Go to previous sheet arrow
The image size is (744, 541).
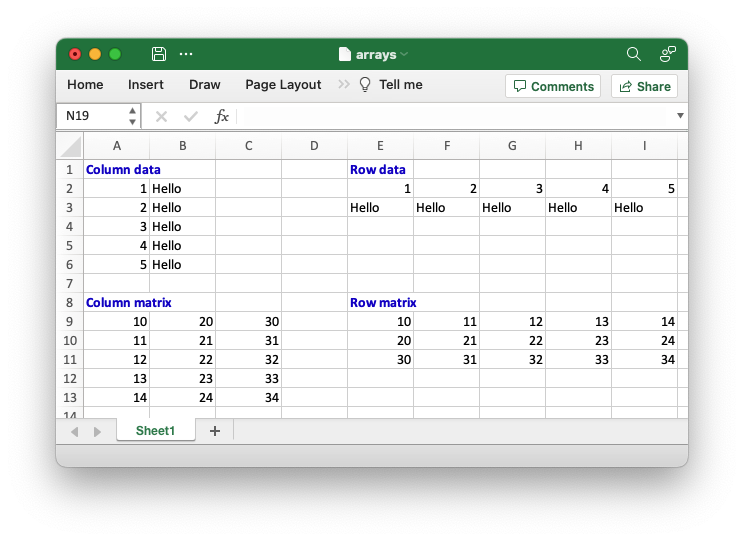74,432
